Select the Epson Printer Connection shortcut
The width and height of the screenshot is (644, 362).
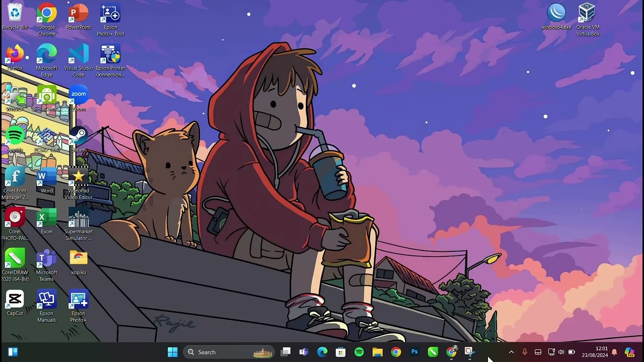(x=110, y=61)
